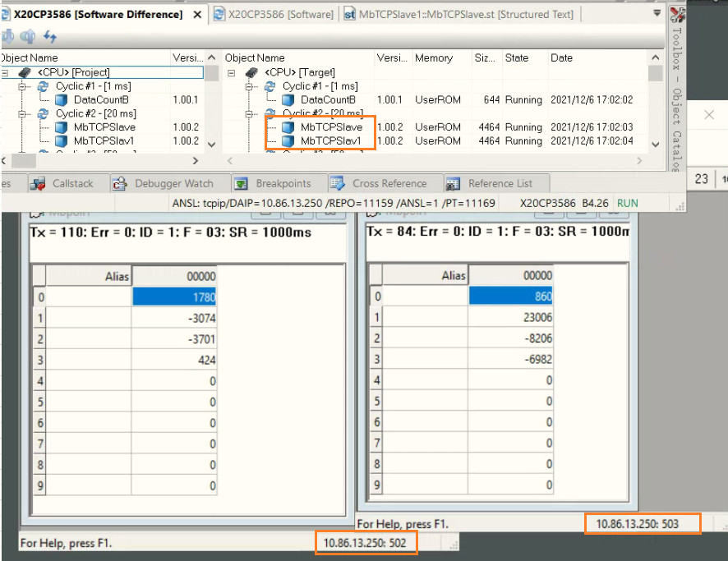
Task: Select cell with value -6982 in right window
Action: [x=510, y=359]
